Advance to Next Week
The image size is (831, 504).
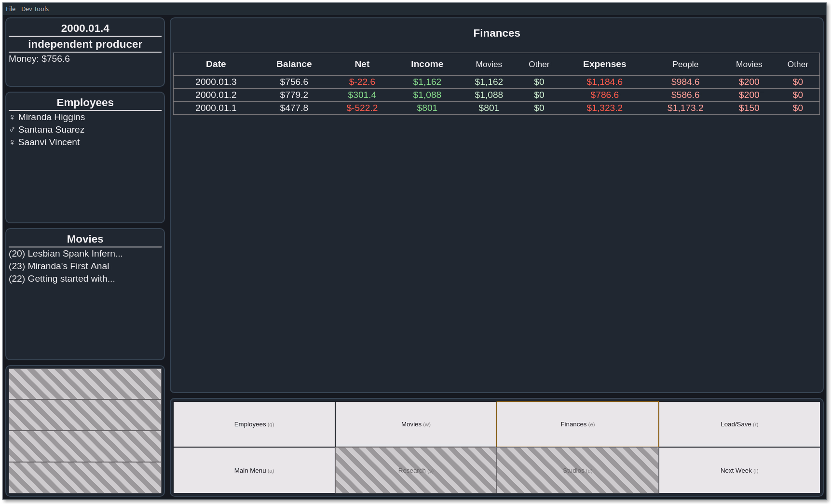point(739,470)
